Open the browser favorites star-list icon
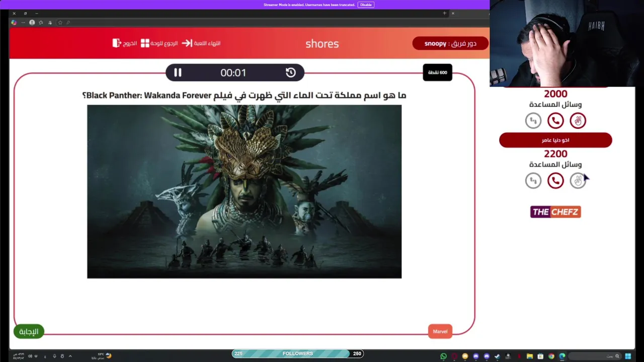This screenshot has height=362, width=644. 41,23
